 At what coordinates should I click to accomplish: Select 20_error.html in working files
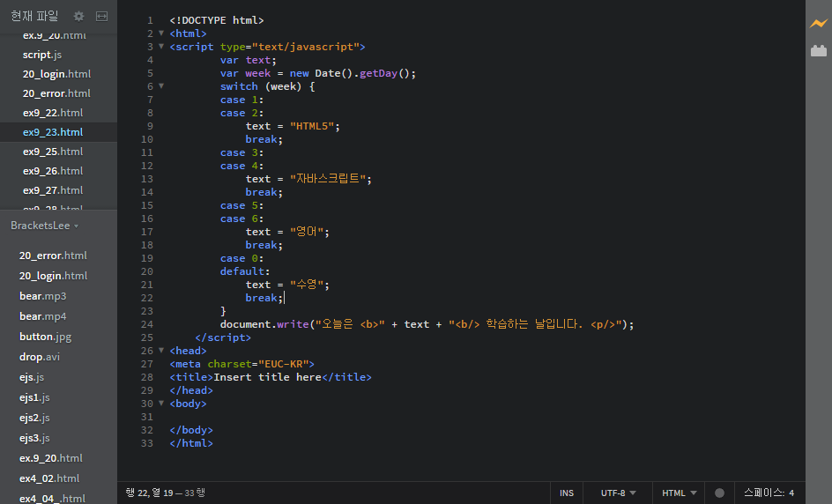point(58,93)
